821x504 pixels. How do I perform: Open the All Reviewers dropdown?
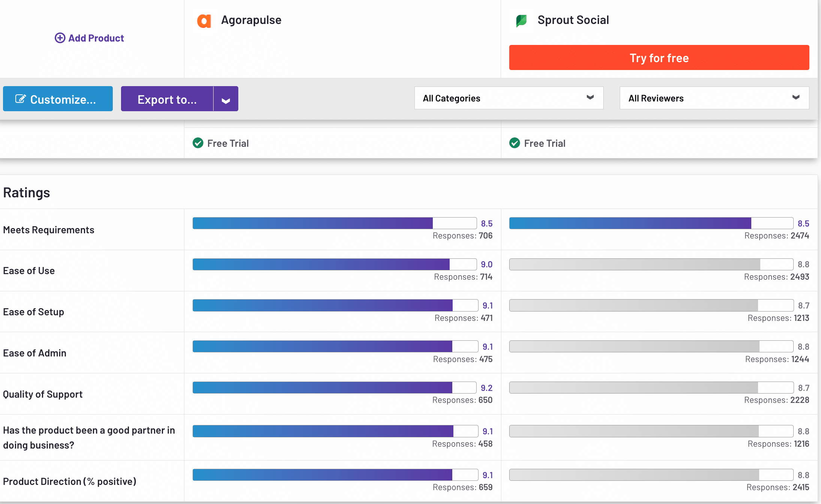(714, 98)
